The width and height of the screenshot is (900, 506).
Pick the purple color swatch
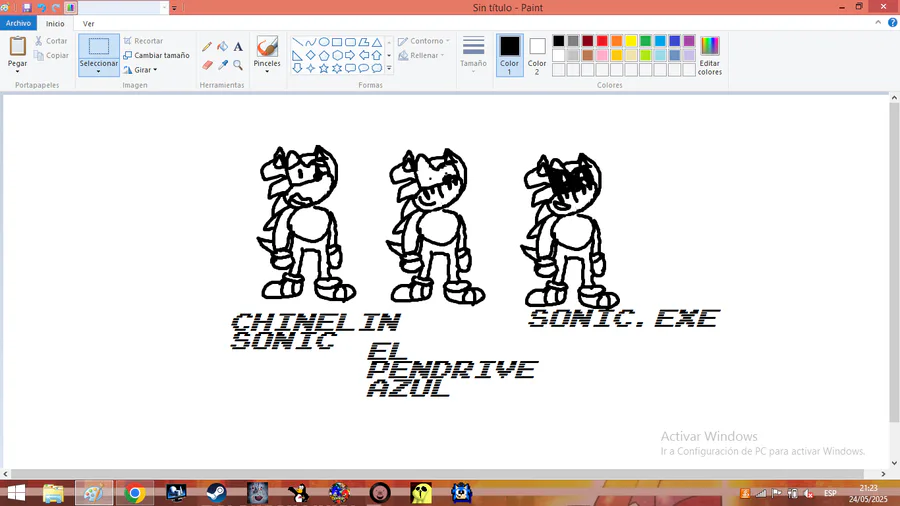coord(689,41)
